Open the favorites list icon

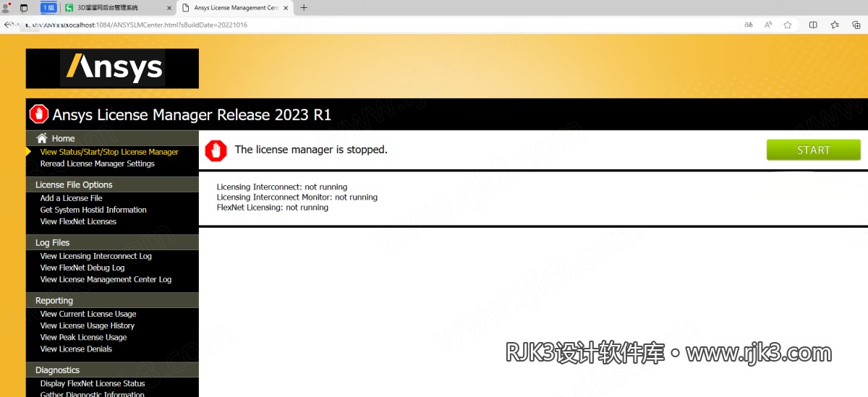835,25
